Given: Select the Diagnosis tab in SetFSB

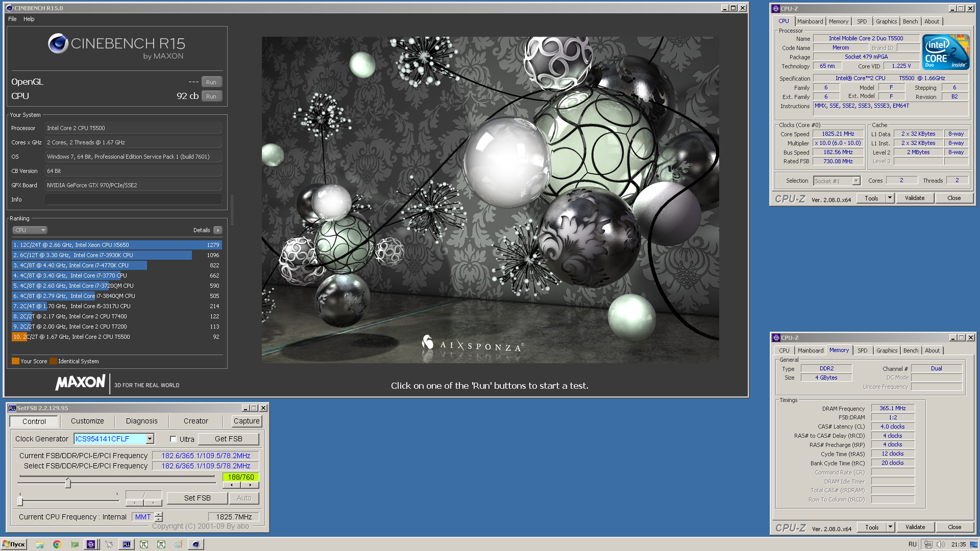Looking at the screenshot, I should (x=141, y=421).
